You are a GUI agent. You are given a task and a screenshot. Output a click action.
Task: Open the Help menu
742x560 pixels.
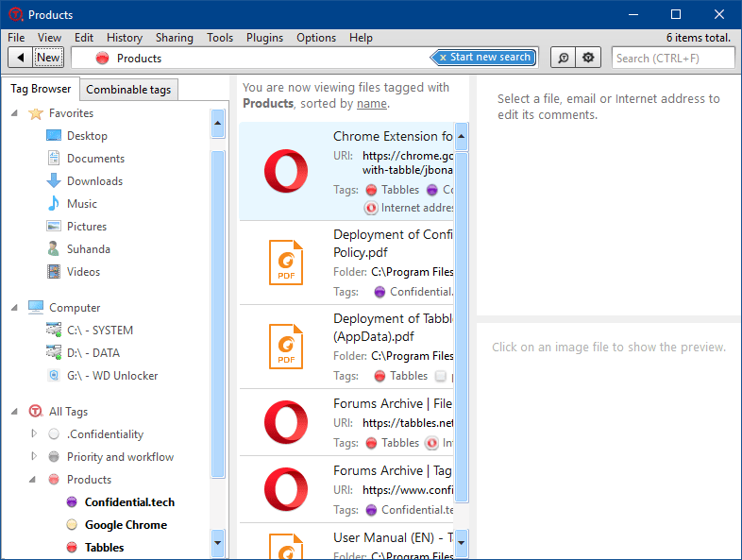coord(361,38)
